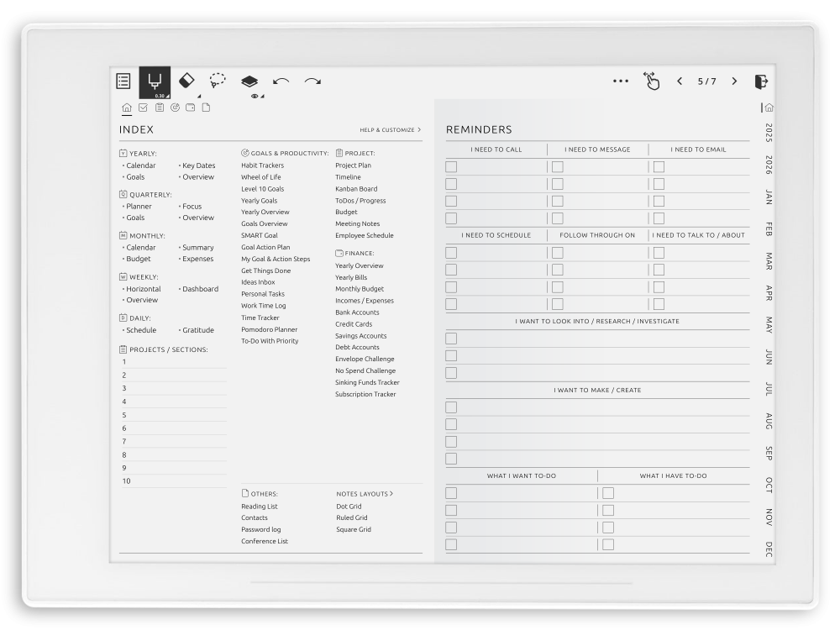Viewport: 840px width, 630px height.
Task: Select the Pen tool in the toolbar
Action: coord(156,79)
